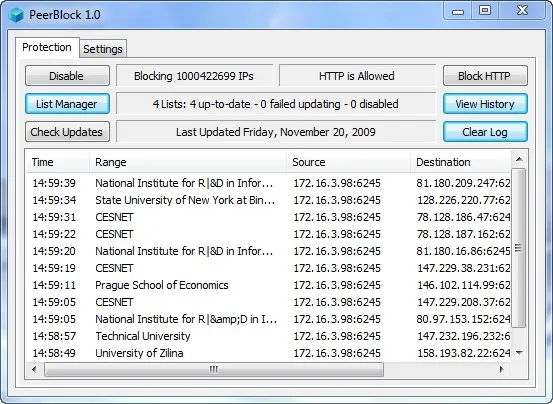Click destination 78.128.186.47 cell
The width and height of the screenshot is (553, 404).
(x=463, y=217)
